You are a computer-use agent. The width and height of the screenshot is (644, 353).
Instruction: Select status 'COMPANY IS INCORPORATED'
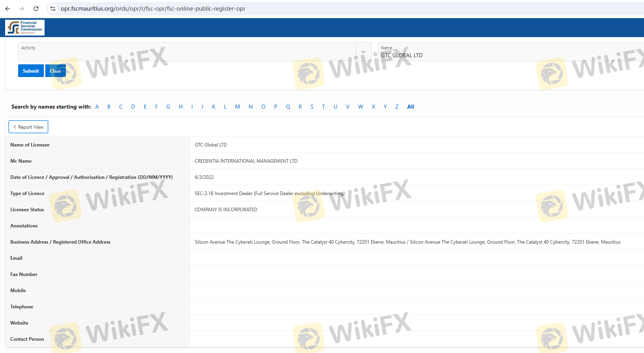(226, 210)
